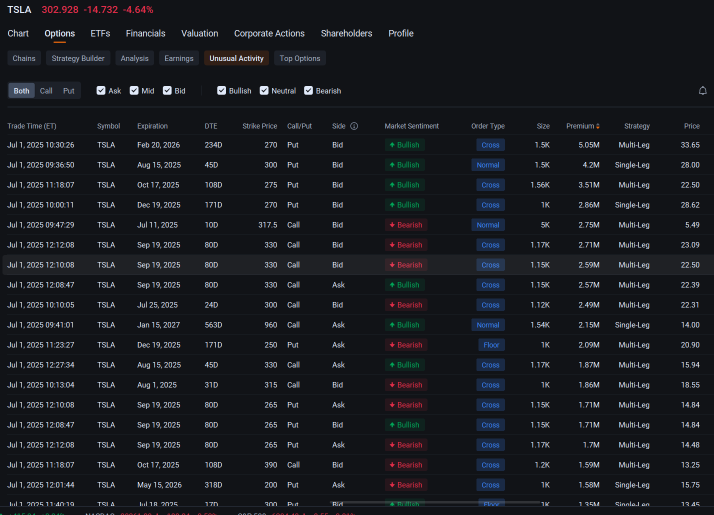Open the Profile tab
The width and height of the screenshot is (714, 515).
coord(401,33)
